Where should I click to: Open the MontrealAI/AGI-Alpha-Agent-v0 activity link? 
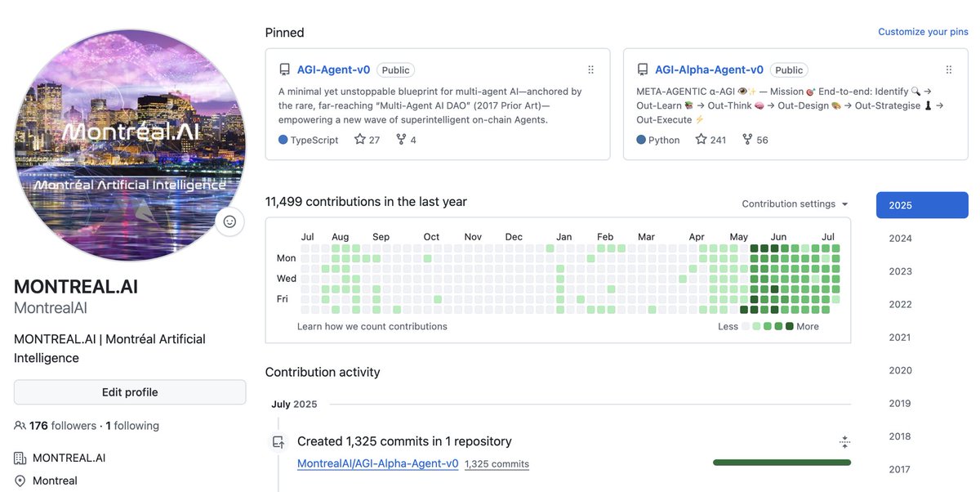coord(377,463)
